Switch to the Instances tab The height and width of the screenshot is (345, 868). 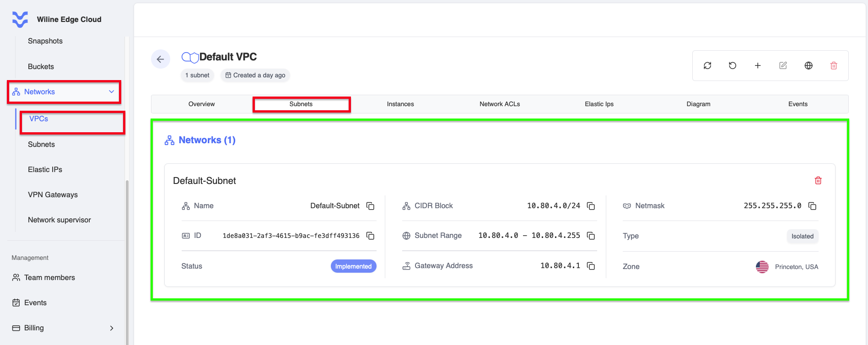(x=400, y=104)
